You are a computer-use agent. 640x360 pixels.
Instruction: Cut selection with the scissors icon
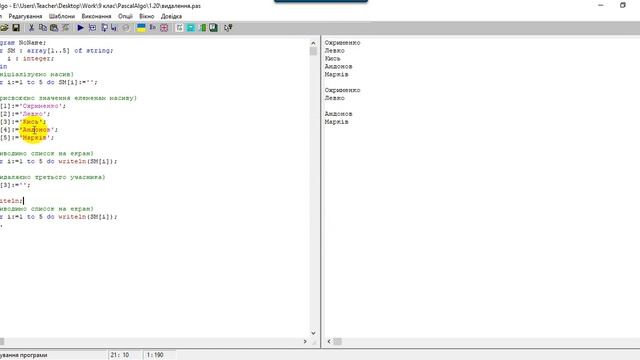pyautogui.click(x=31, y=28)
